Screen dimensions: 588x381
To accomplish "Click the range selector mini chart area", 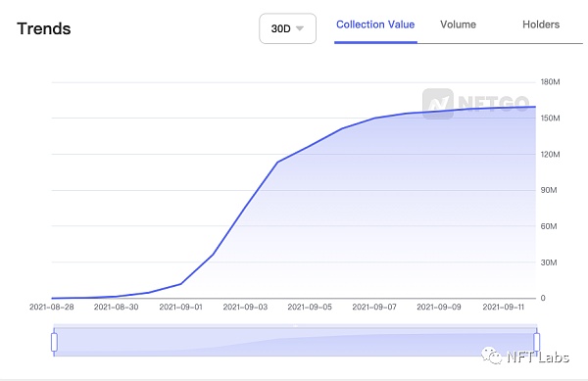I will [x=296, y=342].
